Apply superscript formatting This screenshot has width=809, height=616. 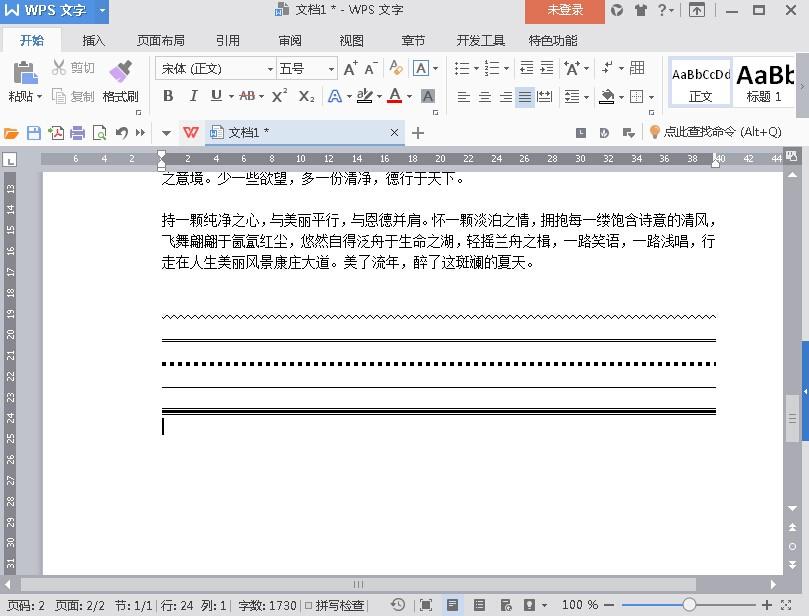tap(279, 96)
